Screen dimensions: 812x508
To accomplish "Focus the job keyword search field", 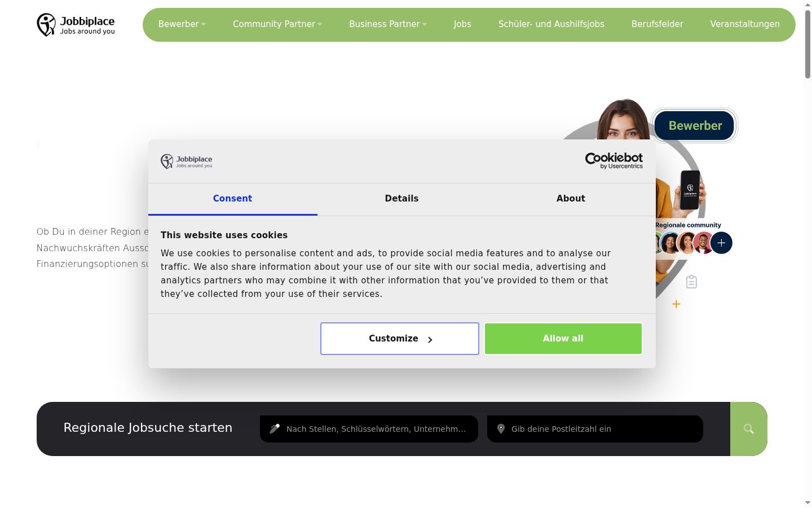I will click(x=369, y=429).
